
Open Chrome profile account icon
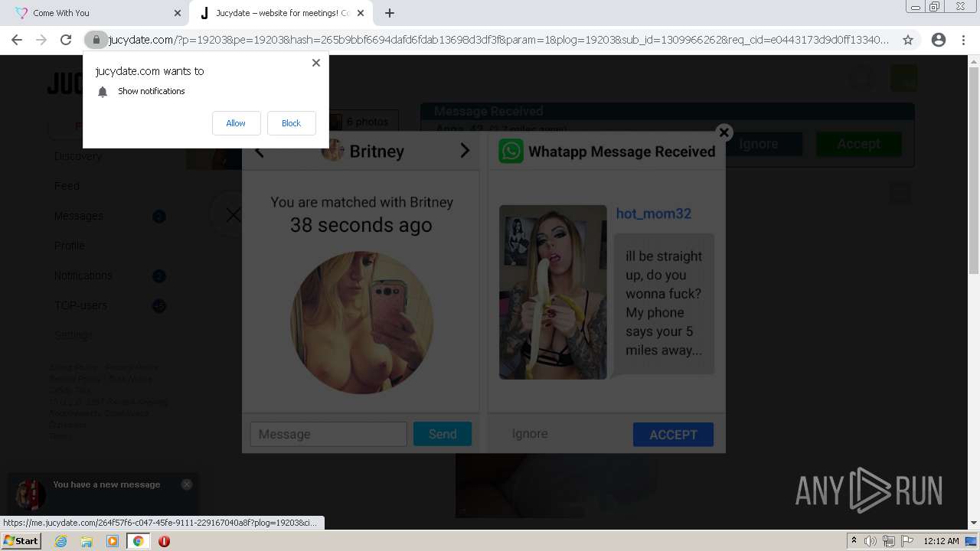click(x=939, y=40)
